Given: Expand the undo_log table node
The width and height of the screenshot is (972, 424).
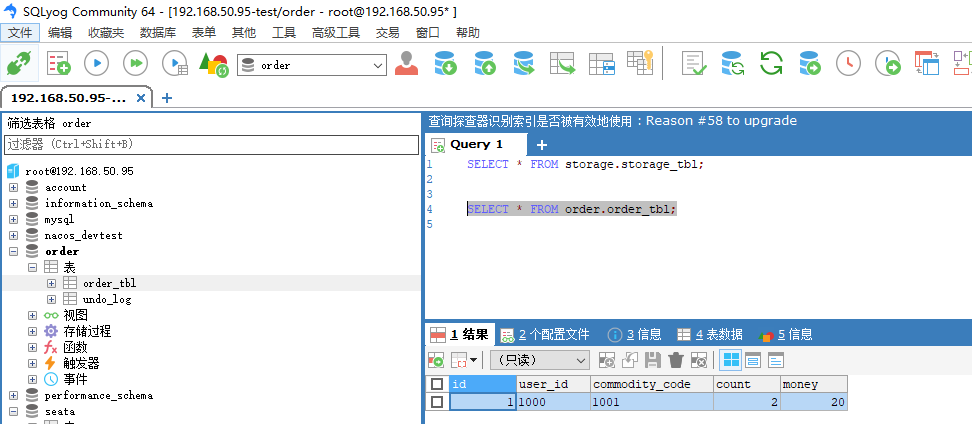Looking at the screenshot, I should coord(51,299).
